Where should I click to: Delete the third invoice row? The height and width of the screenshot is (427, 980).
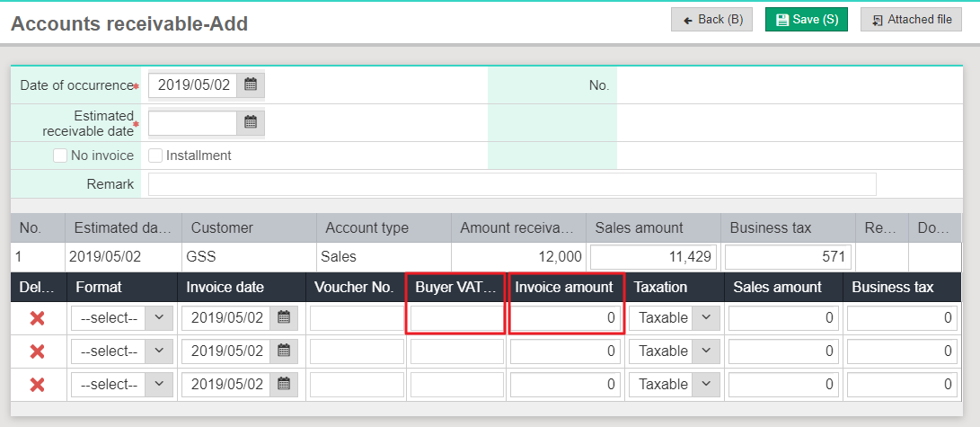[37, 385]
